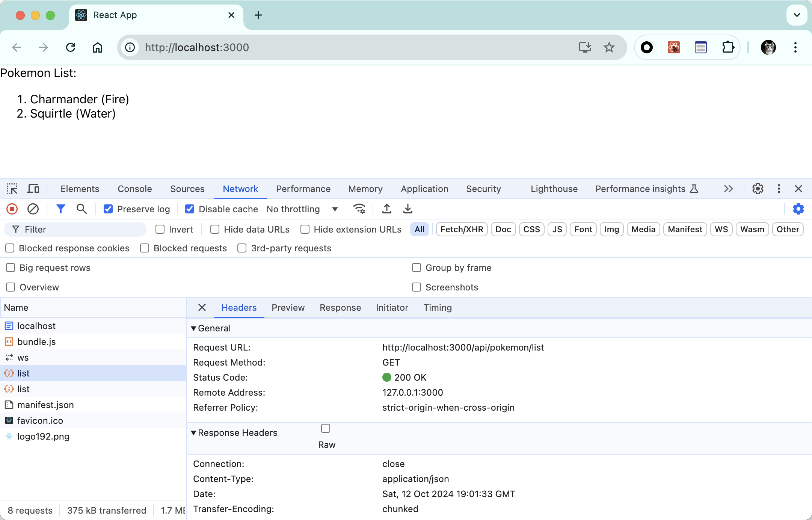Filter requests by Fetch/XHR
Viewport: 812px width, 520px height.
(x=462, y=229)
